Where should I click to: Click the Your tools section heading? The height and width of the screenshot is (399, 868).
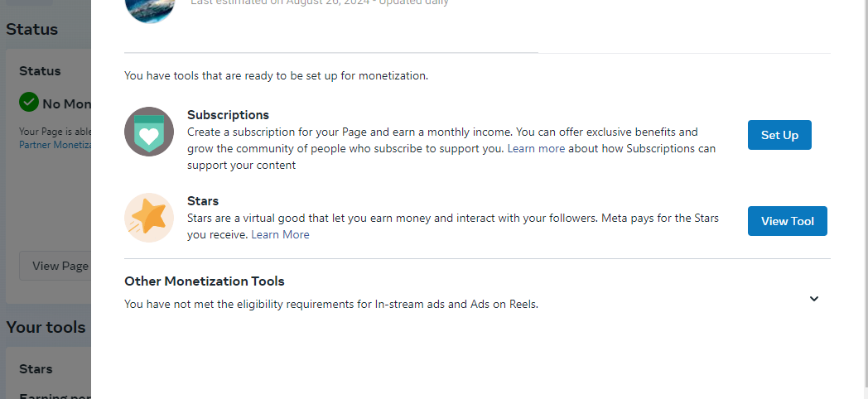point(46,327)
